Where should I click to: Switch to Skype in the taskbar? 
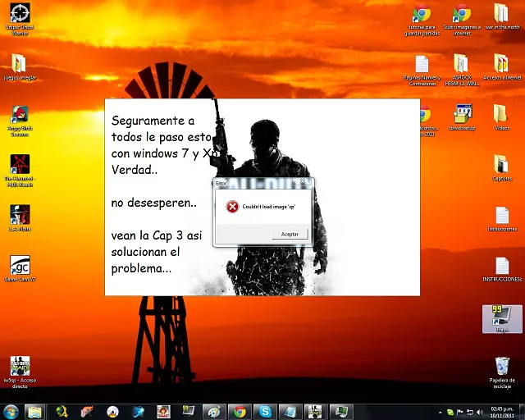pos(265,412)
